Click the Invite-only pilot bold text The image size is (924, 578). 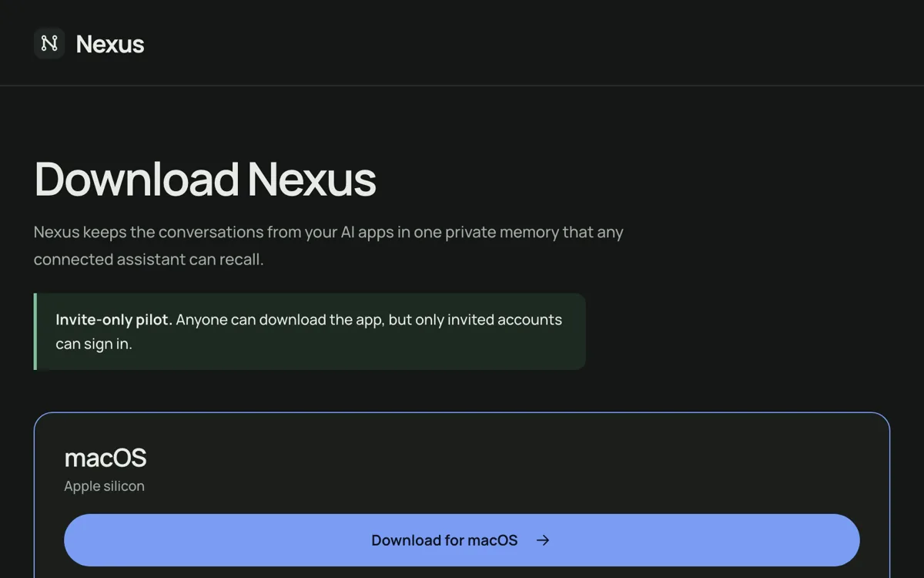click(114, 320)
